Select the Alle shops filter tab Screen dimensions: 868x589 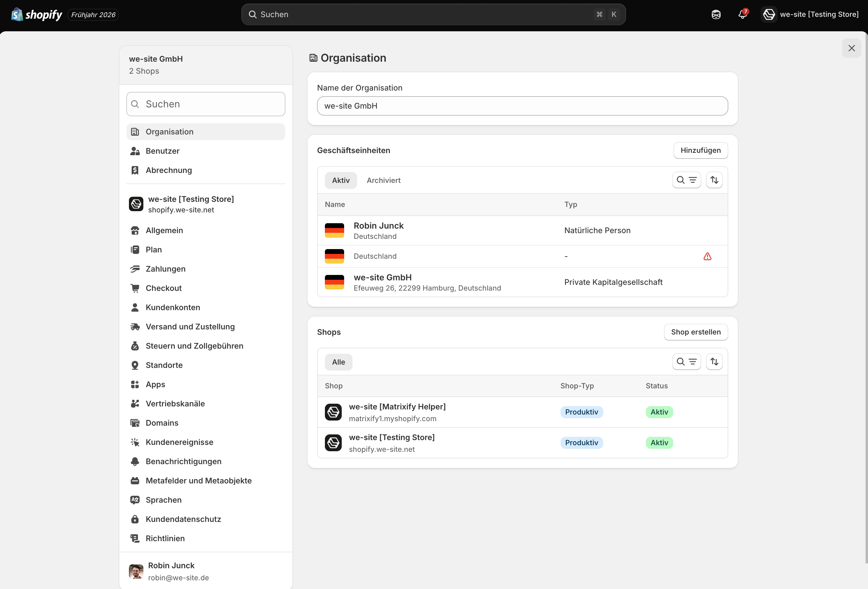[x=338, y=362]
